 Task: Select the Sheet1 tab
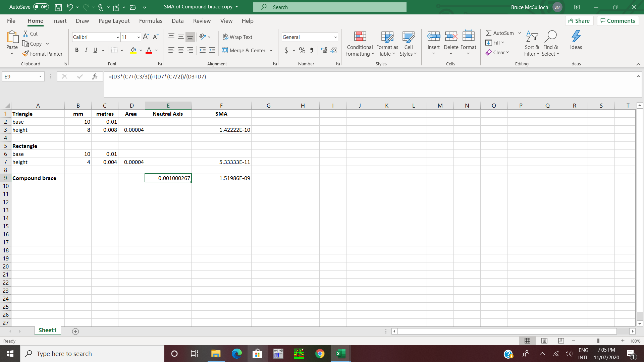click(x=48, y=330)
